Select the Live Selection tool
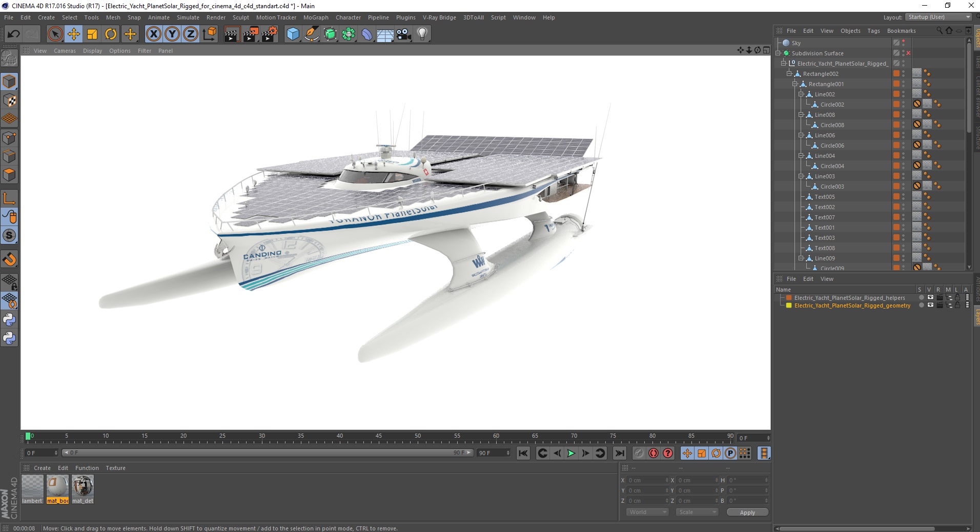Viewport: 980px width, 532px height. point(55,34)
